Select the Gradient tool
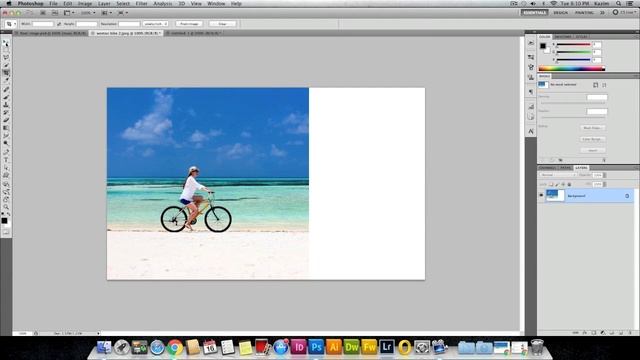Image resolution: width=640 pixels, height=360 pixels. [6, 128]
